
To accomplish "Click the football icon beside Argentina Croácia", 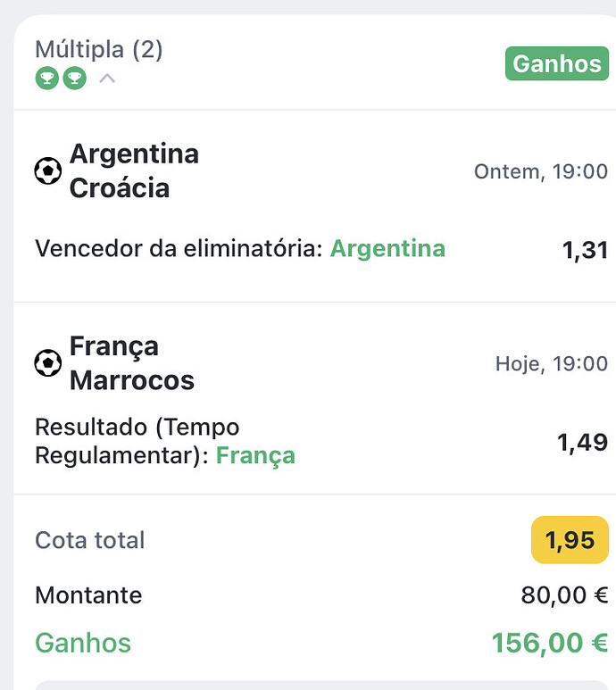I will click(x=48, y=170).
